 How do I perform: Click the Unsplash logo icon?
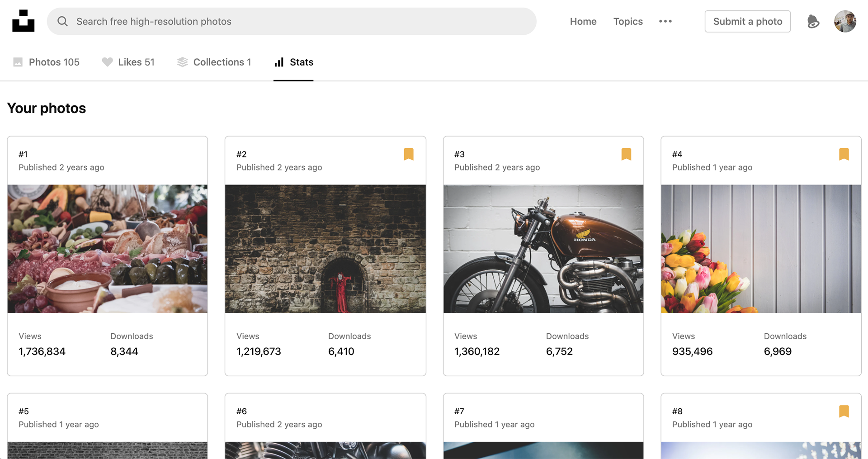(x=24, y=21)
